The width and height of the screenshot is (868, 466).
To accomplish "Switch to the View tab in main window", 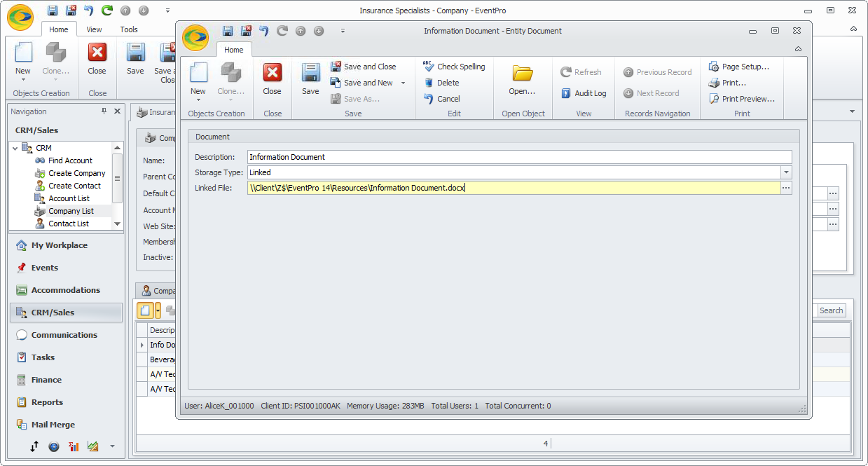I will click(94, 29).
